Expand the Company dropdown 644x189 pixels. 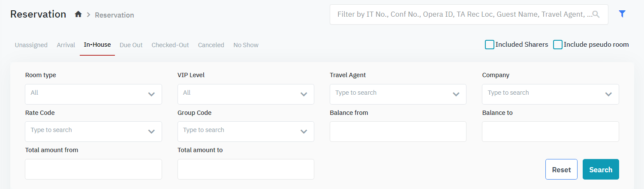pyautogui.click(x=550, y=94)
